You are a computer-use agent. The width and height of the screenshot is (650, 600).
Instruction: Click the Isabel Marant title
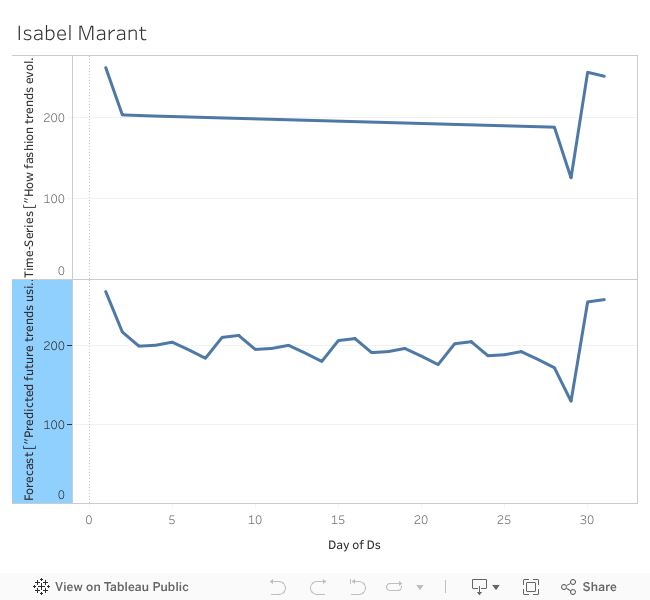pos(81,33)
